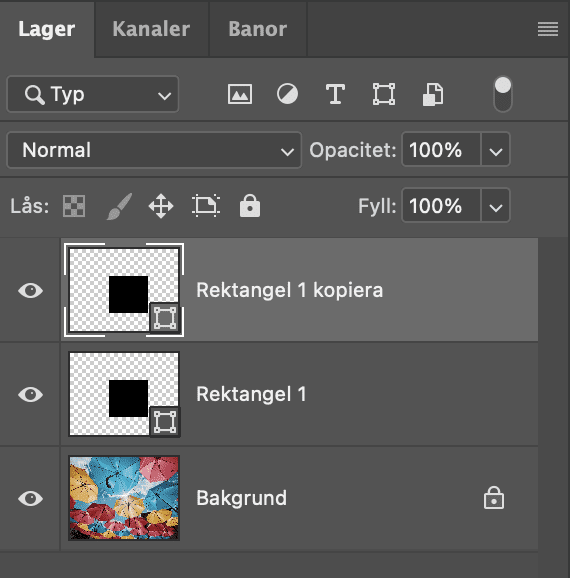Select the Rektangel 1 layer name
Viewport: 570px width, 578px height.
(x=251, y=394)
